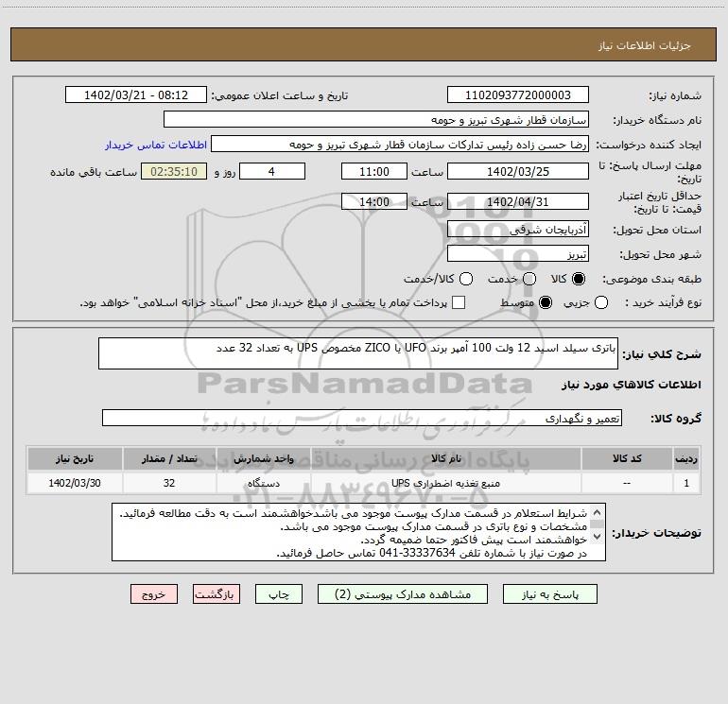Click the need date cell 1402/03/30
The width and height of the screenshot is (728, 704).
coord(75,483)
